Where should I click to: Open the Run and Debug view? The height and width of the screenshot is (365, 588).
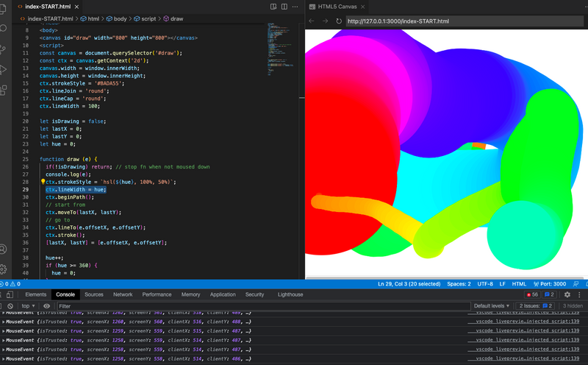click(4, 70)
